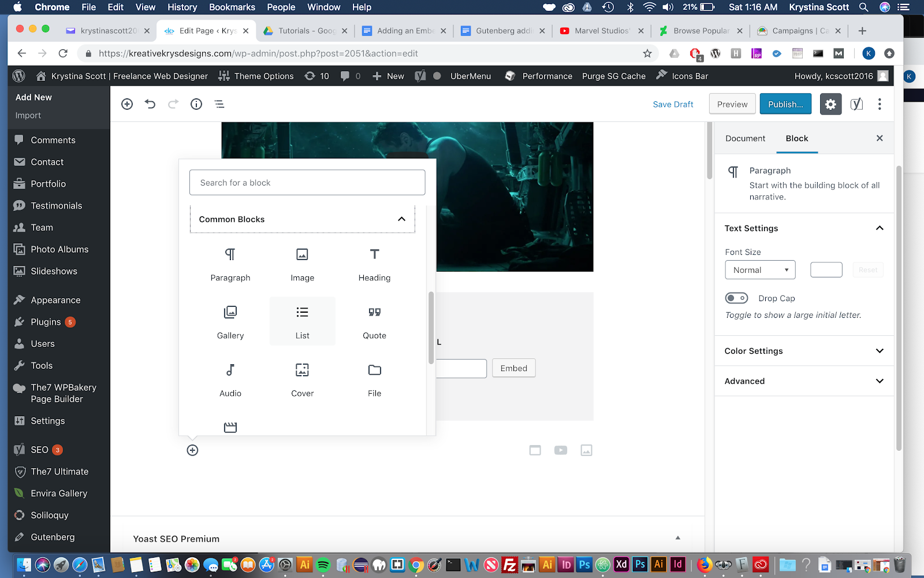This screenshot has height=578, width=924.
Task: Open Theme Options in admin bar
Action: [x=256, y=76]
